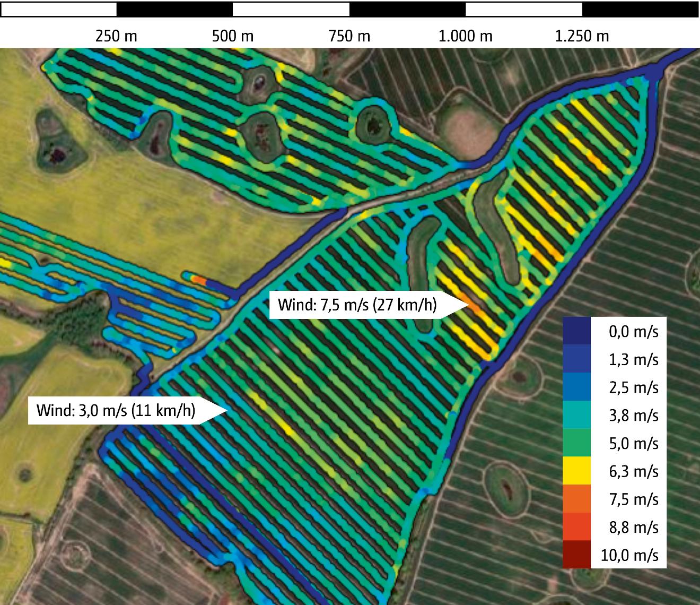Image resolution: width=700 pixels, height=605 pixels.
Task: Click the black scale bar segment above 250 m
Action: pos(174,9)
